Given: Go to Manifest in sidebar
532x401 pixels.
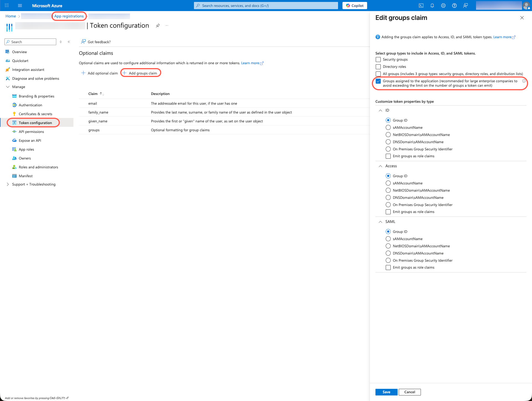Looking at the screenshot, I should 25,176.
